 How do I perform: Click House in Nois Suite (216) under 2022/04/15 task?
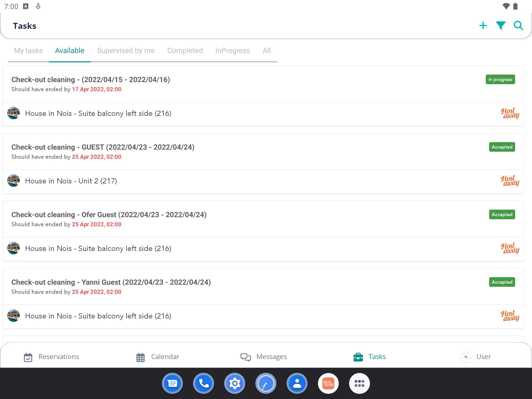98,113
